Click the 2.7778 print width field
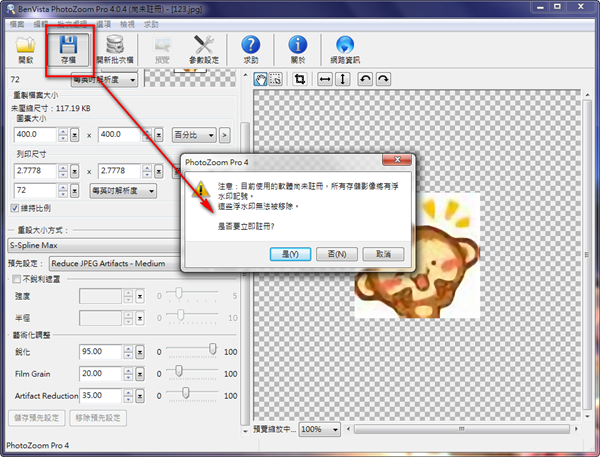Viewport: 600px width, 457px height. (x=36, y=171)
